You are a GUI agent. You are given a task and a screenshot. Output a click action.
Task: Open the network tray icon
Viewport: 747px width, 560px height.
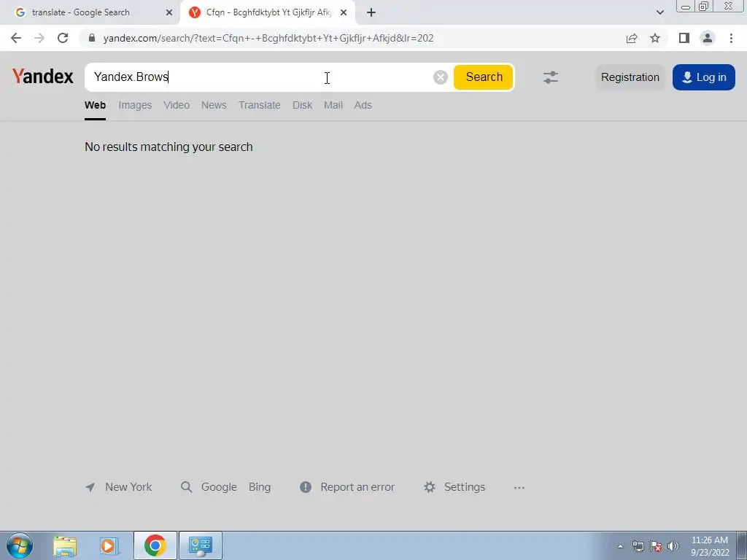(638, 546)
